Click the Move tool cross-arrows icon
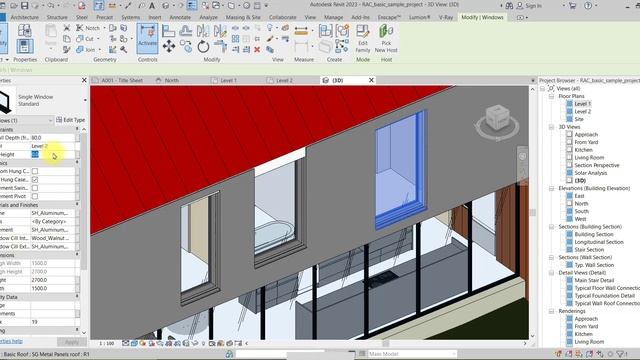This screenshot has width=640, height=360. (169, 46)
